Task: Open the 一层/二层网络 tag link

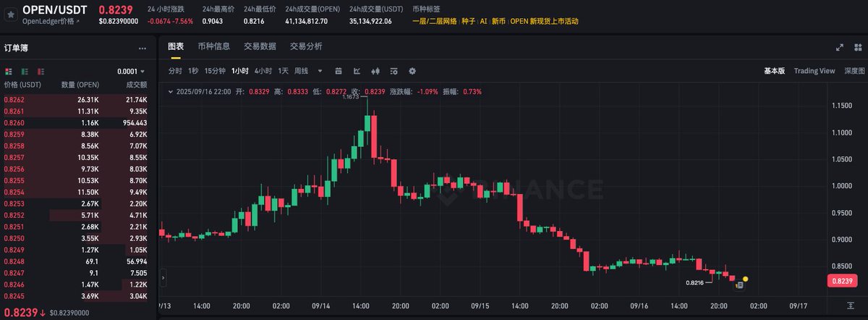Action: click(435, 22)
